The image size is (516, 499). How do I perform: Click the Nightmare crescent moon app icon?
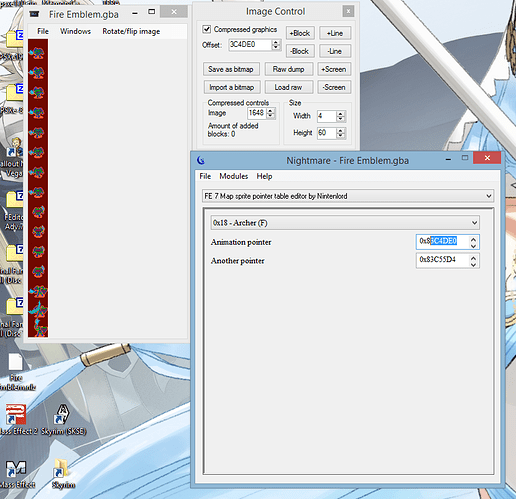point(201,160)
